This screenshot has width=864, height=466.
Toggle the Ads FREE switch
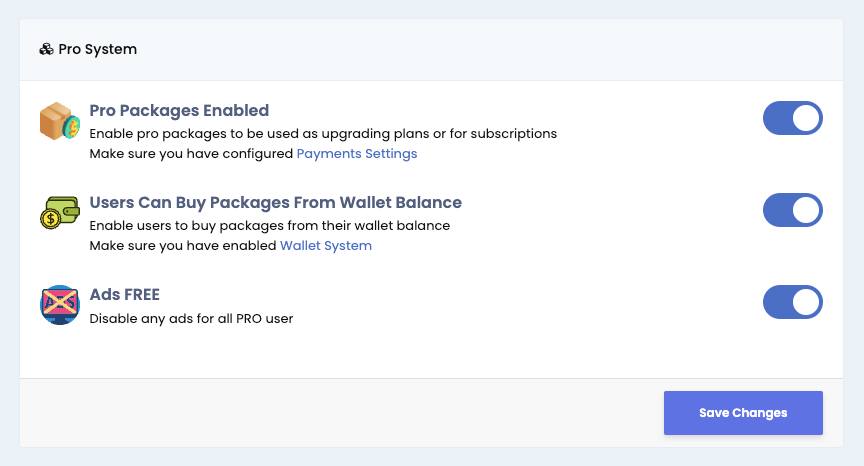tap(792, 302)
